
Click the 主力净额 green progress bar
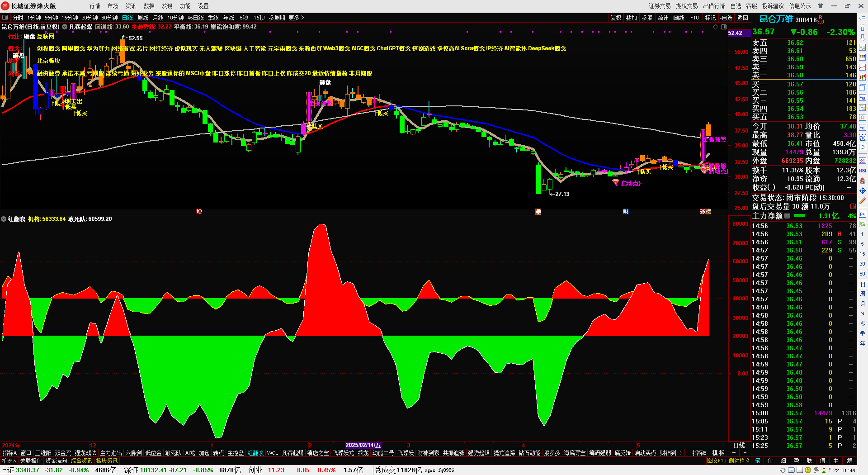pyautogui.click(x=799, y=216)
